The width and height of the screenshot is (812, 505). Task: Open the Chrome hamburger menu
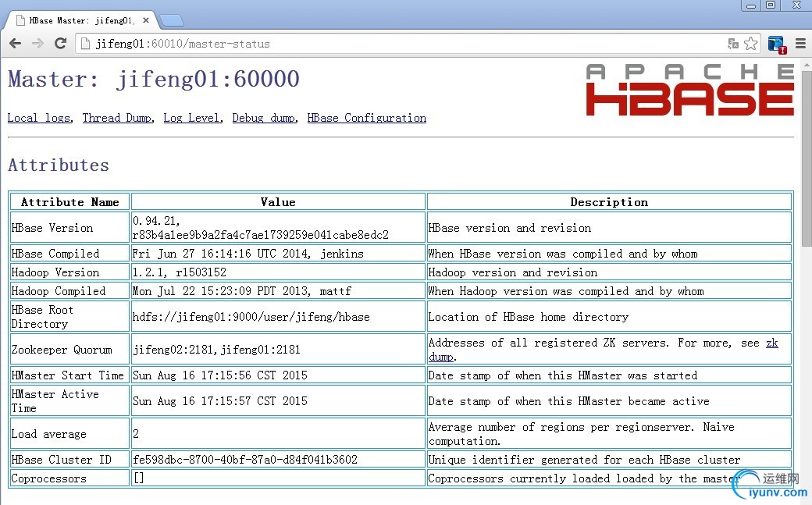800,44
